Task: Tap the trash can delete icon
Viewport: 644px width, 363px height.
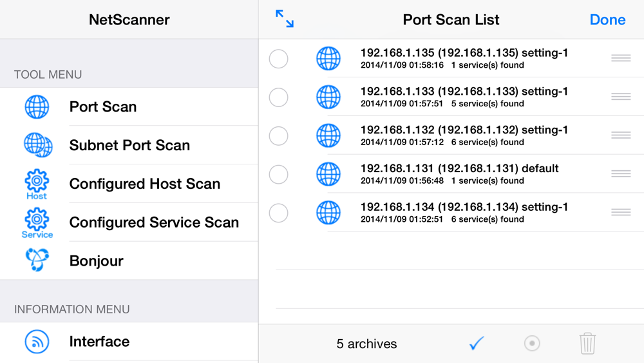Action: pyautogui.click(x=587, y=343)
